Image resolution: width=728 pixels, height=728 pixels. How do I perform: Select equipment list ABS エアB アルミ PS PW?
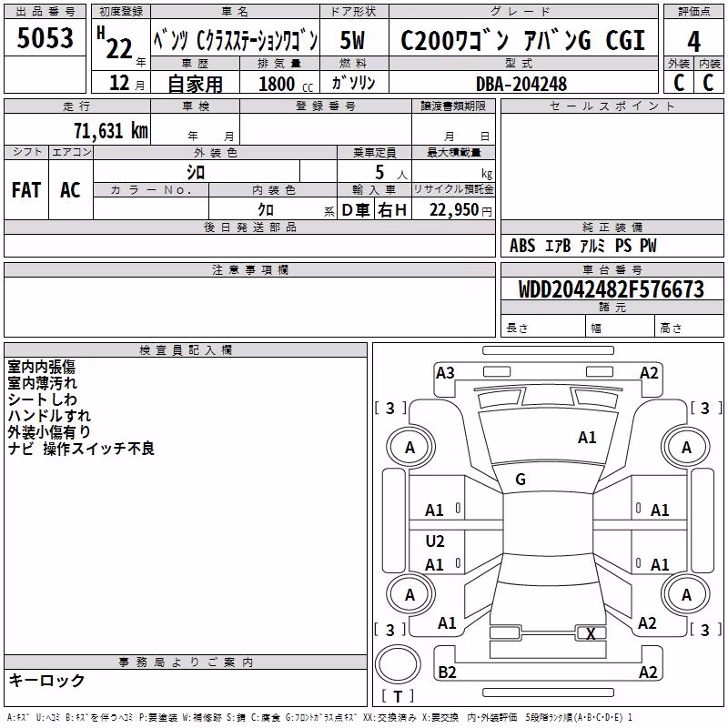(x=583, y=246)
